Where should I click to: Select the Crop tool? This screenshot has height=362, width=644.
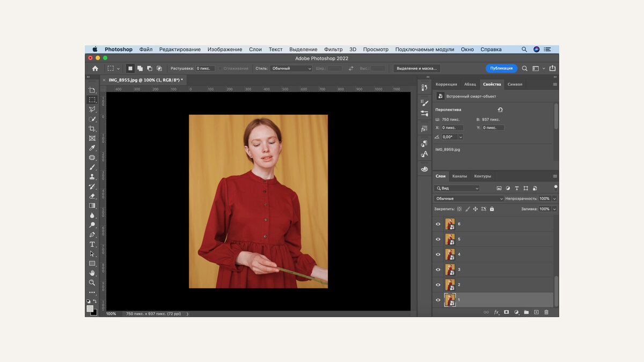(92, 129)
